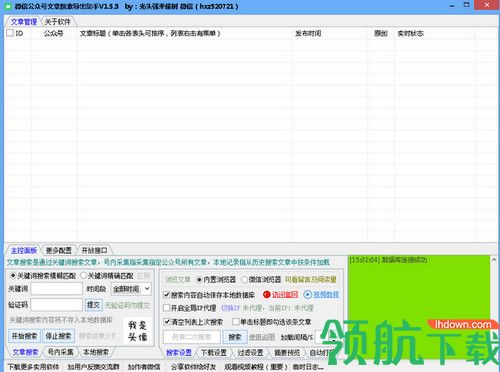The height and width of the screenshot is (372, 500).
Task: Open the 过滤设置 tab
Action: coord(250,353)
